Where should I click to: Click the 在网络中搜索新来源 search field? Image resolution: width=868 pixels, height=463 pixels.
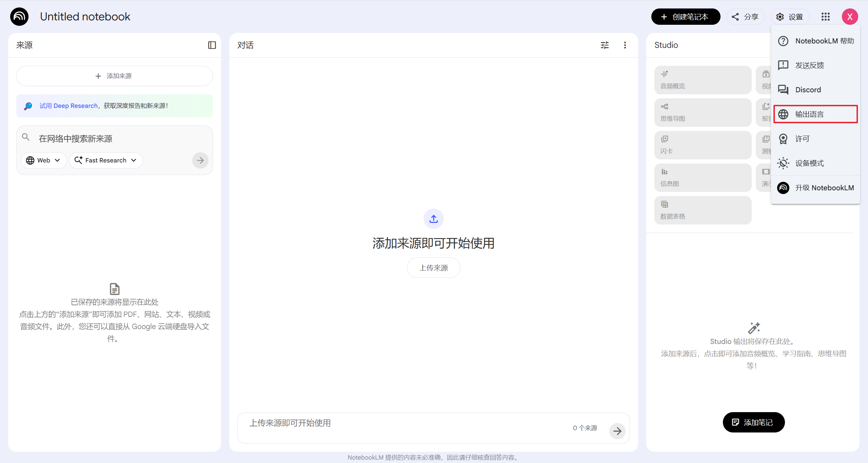(115, 139)
